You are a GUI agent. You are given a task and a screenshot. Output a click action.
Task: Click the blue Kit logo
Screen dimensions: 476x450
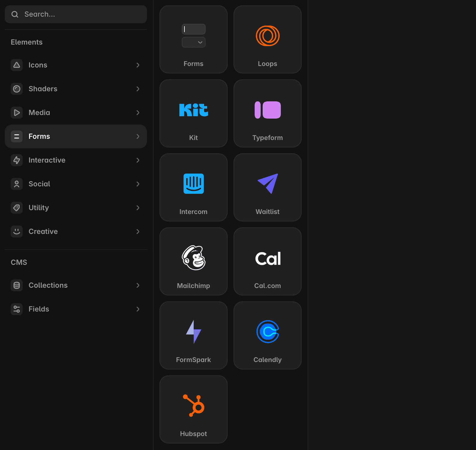pos(194,110)
